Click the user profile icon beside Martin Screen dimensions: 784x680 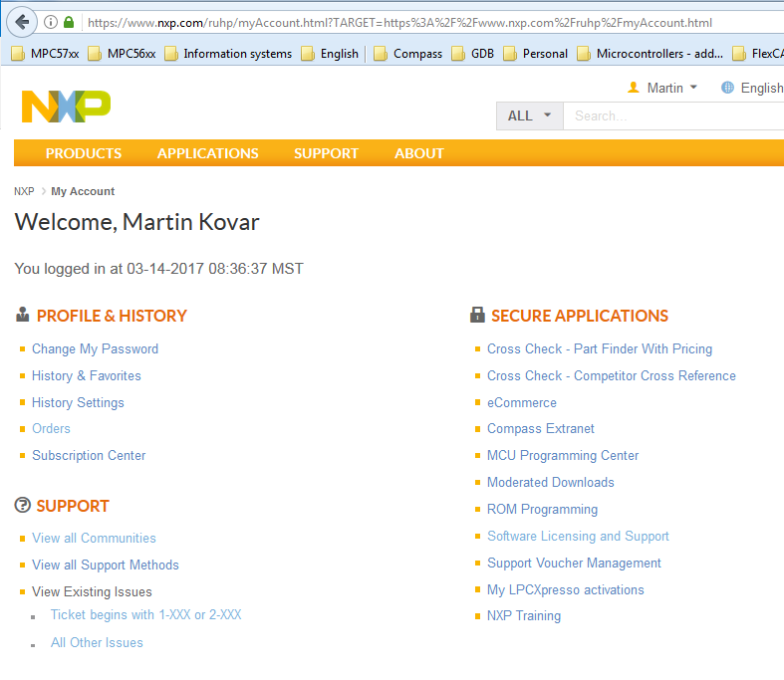point(634,88)
